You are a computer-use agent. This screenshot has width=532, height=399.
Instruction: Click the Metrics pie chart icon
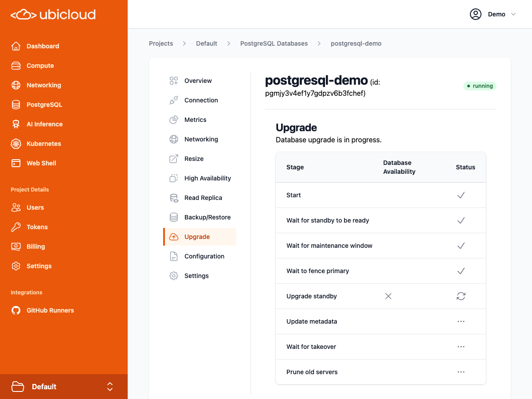(174, 120)
